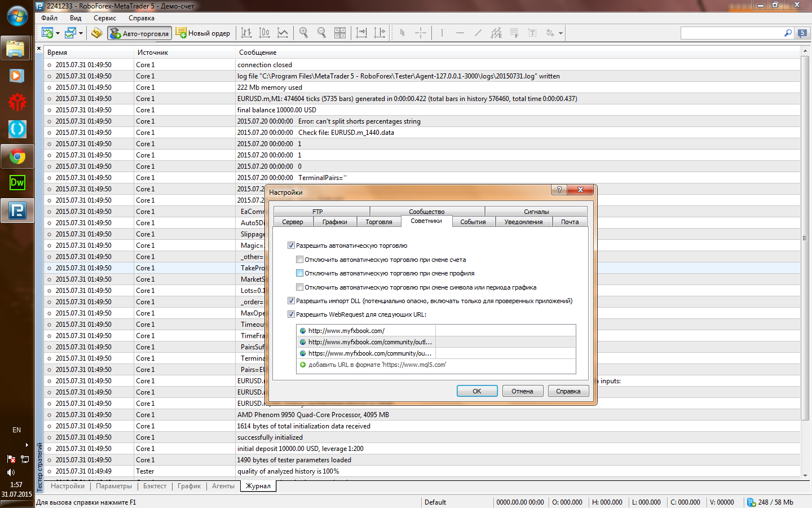Click the zoom in magnifier icon
The image size is (812, 508).
tap(304, 33)
